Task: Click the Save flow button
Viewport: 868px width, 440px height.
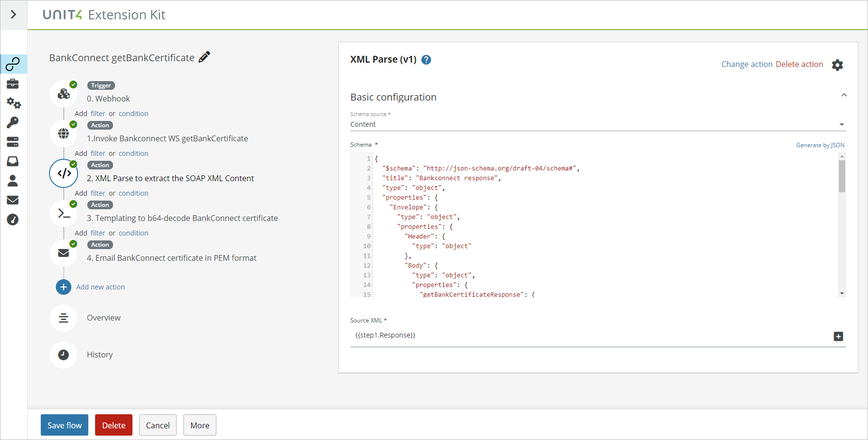Action: click(x=65, y=425)
